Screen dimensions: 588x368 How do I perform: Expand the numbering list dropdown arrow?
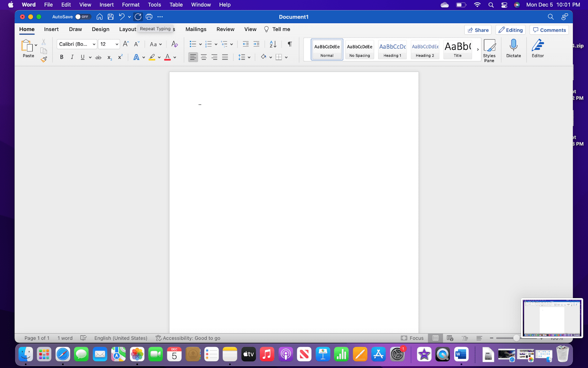[216, 44]
